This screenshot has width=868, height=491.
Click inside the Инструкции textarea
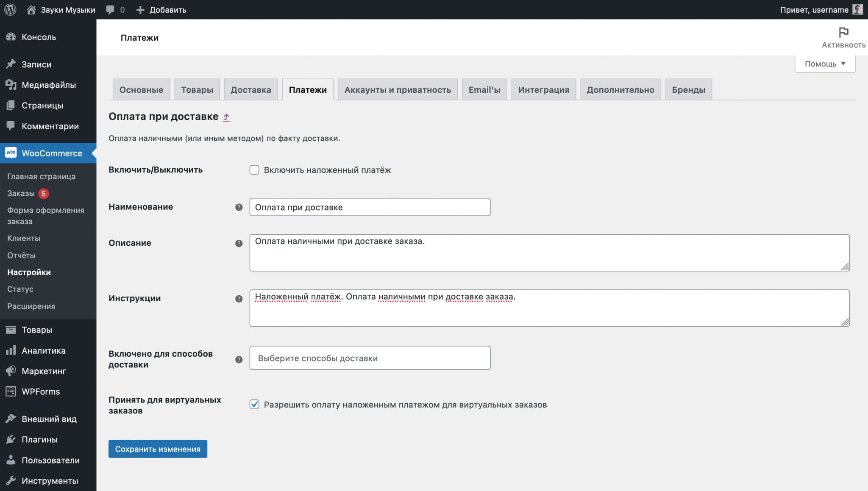[x=549, y=308]
